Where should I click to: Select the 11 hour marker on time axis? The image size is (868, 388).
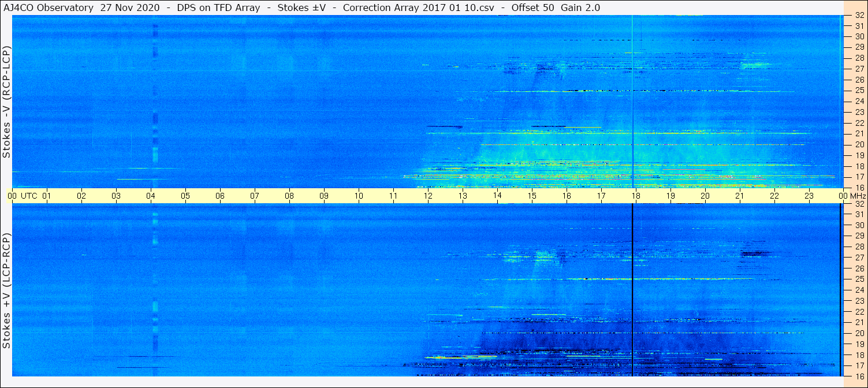coord(393,196)
